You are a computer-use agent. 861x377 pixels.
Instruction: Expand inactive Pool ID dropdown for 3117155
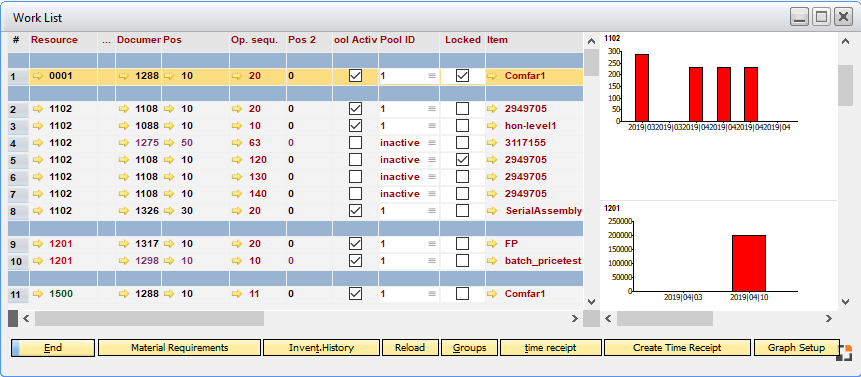(432, 143)
